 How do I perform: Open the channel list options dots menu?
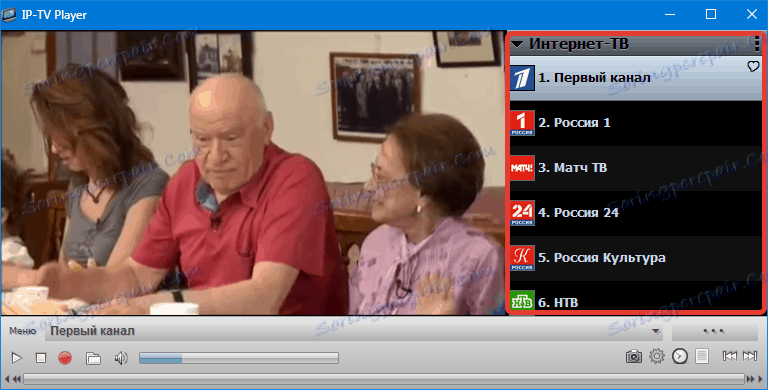757,44
